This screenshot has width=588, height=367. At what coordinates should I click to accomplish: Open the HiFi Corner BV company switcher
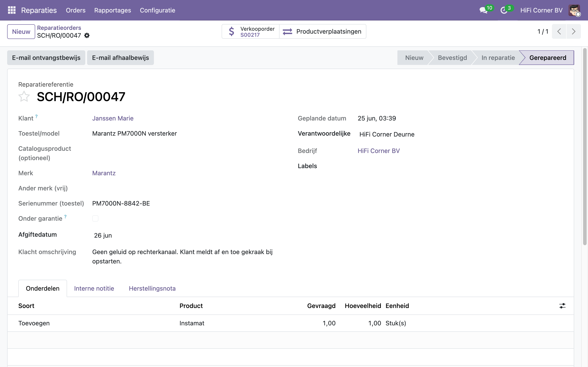coord(541,10)
